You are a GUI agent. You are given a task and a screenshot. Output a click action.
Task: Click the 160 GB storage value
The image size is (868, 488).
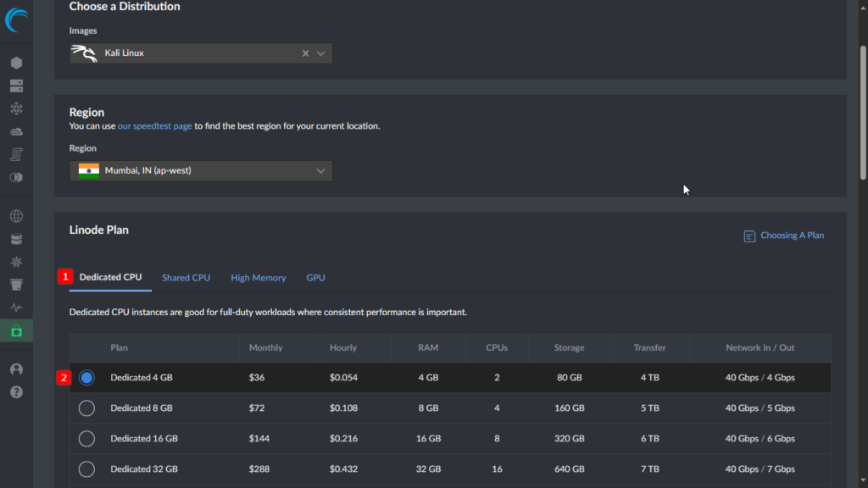pyautogui.click(x=569, y=408)
